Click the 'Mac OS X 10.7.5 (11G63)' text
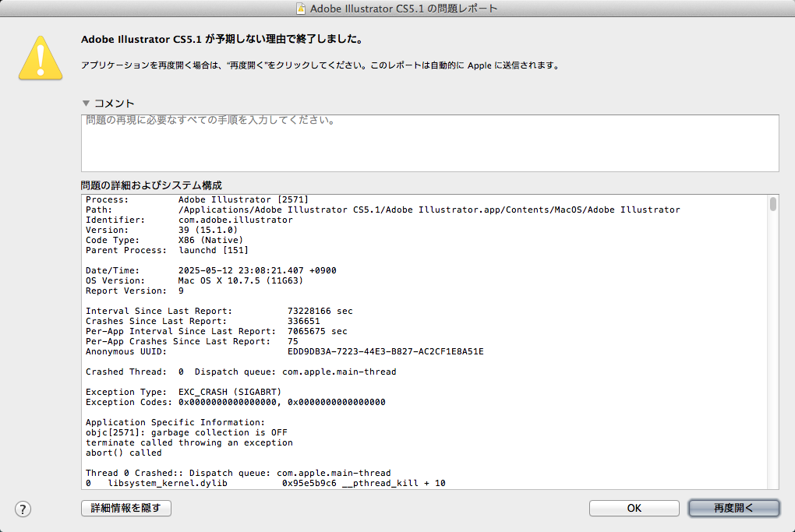 pos(240,280)
